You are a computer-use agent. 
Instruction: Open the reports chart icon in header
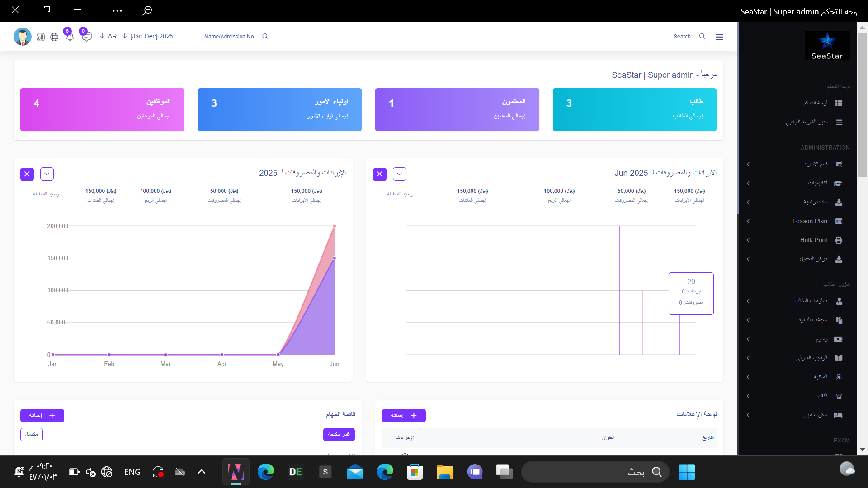pyautogui.click(x=41, y=37)
